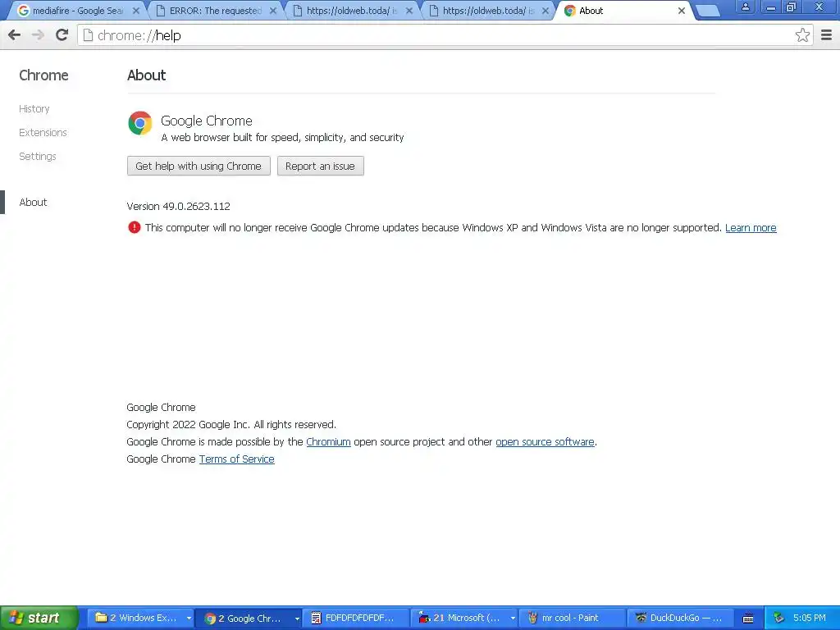Open a new tab with the new-tab button
840x630 pixels.
[x=708, y=11]
